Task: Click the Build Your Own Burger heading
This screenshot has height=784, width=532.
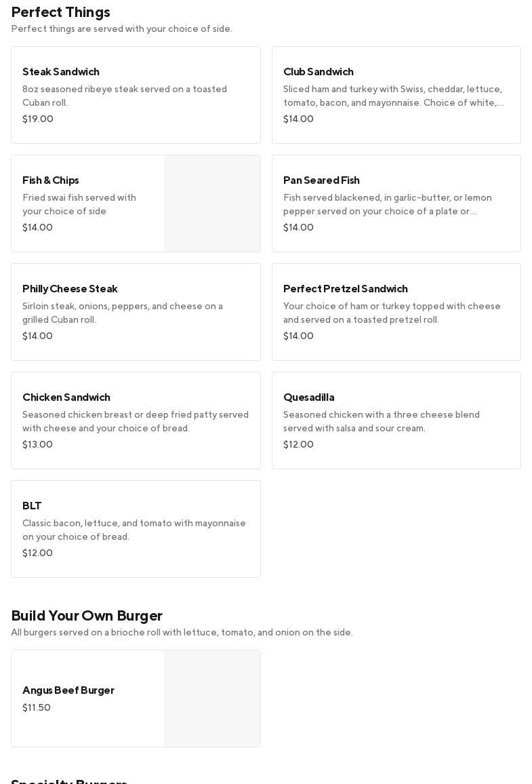Action: (x=87, y=615)
